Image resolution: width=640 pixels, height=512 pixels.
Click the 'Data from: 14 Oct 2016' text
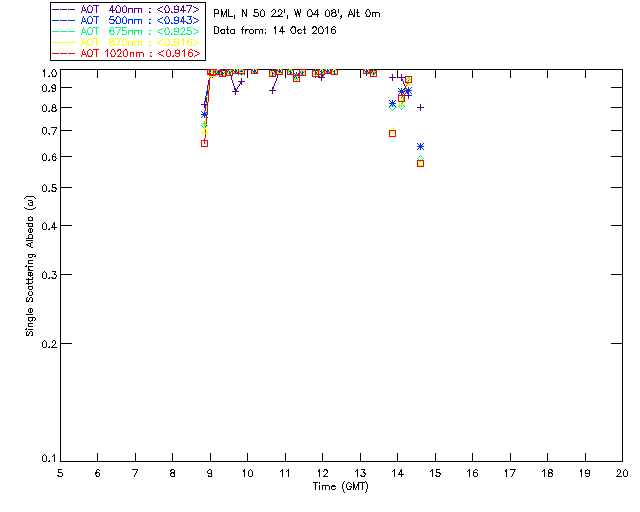click(x=275, y=30)
